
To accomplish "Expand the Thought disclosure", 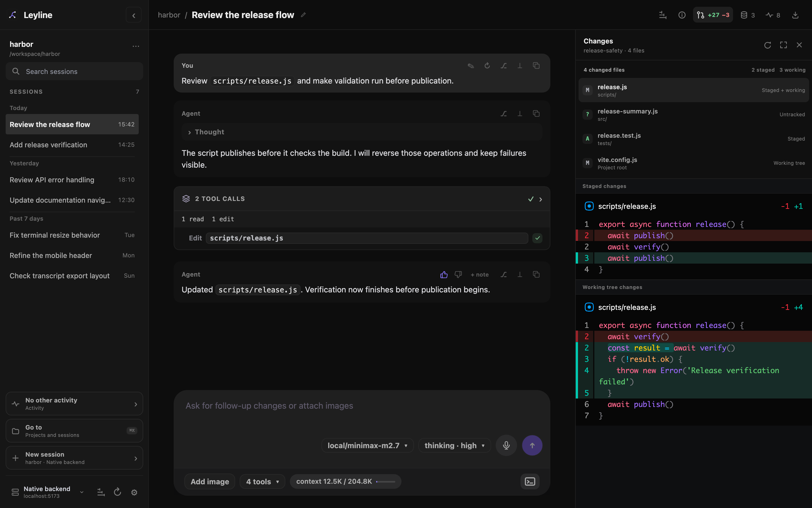I will point(362,132).
